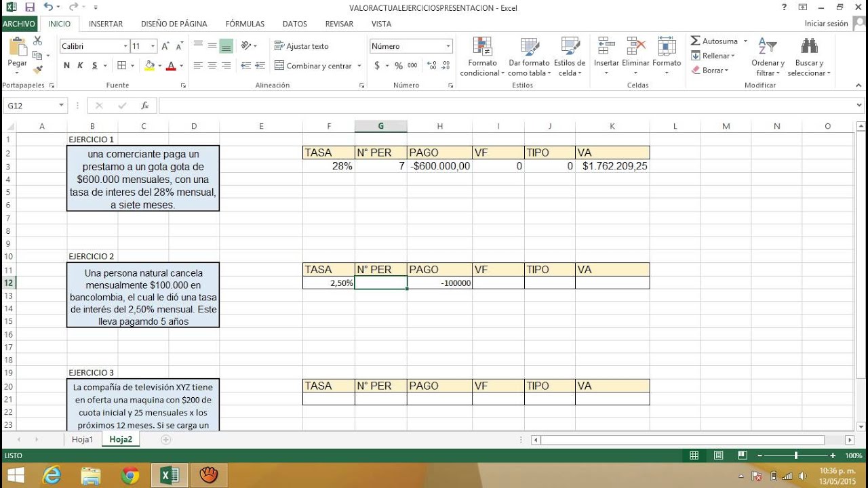This screenshot has width=868, height=488.
Task: Switch to the FÓRMULAS tab
Action: [245, 24]
